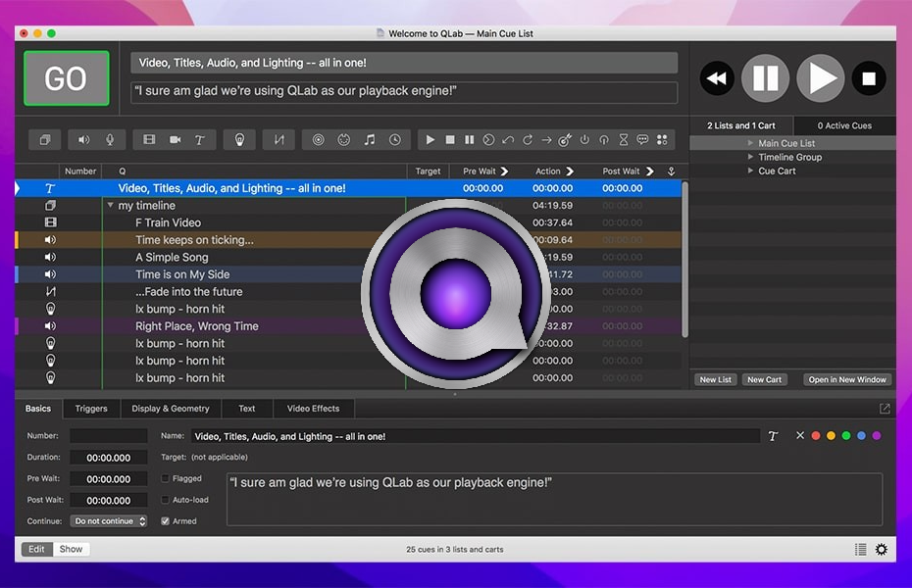This screenshot has width=912, height=588.
Task: Set cue color to red
Action: click(x=816, y=436)
